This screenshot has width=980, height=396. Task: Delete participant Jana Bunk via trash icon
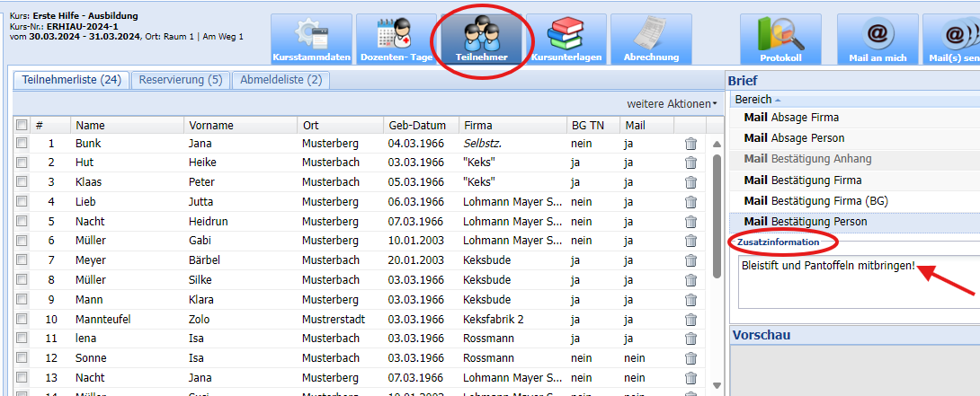click(x=690, y=144)
